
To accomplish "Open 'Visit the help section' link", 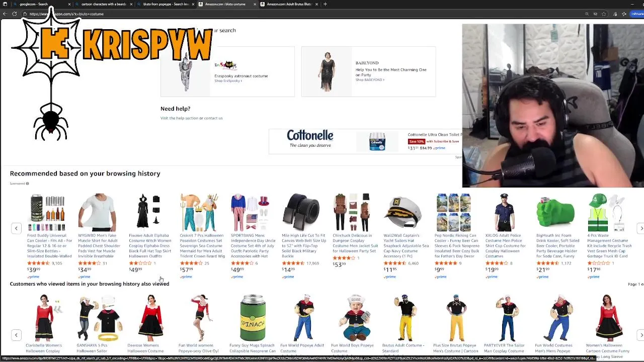I will tap(179, 118).
